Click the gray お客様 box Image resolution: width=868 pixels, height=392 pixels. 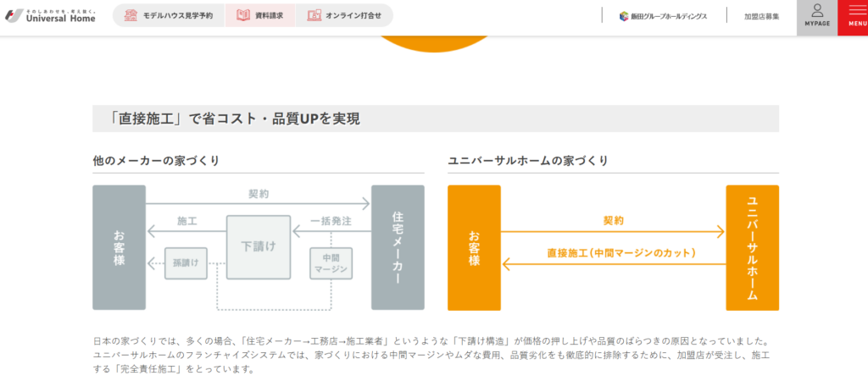119,247
